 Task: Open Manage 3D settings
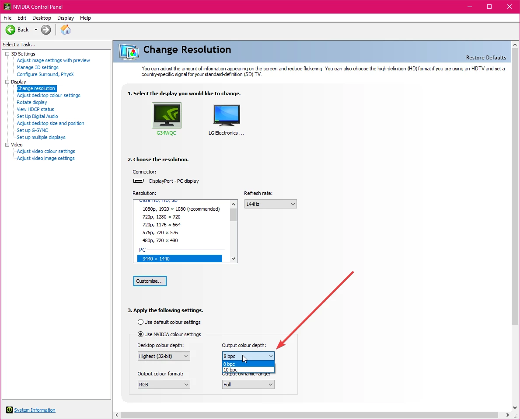pyautogui.click(x=38, y=67)
